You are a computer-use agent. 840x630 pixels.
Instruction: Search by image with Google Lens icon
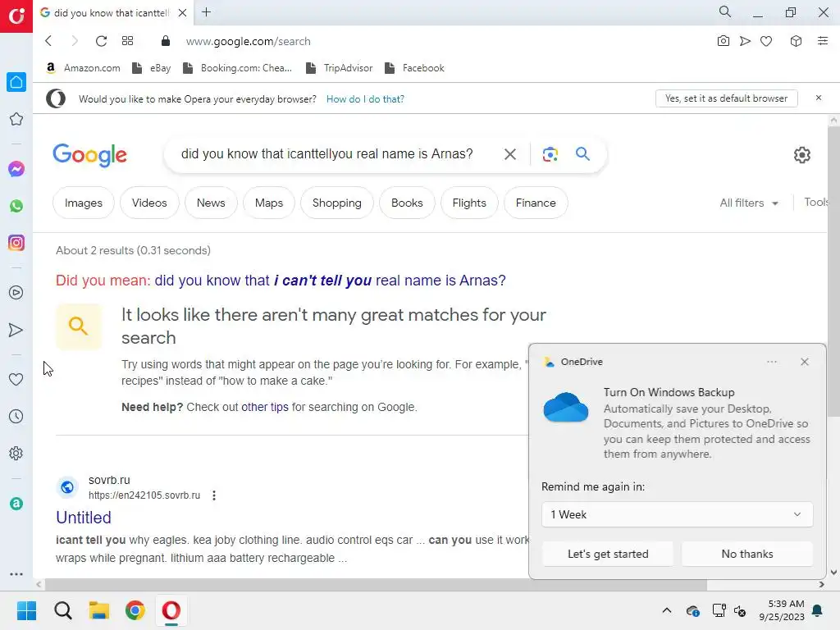point(550,154)
